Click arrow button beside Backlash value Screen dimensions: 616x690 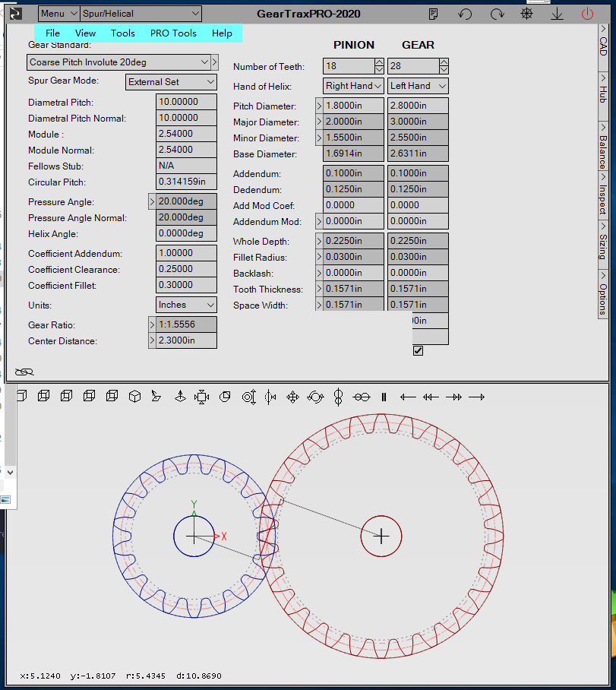pos(319,273)
